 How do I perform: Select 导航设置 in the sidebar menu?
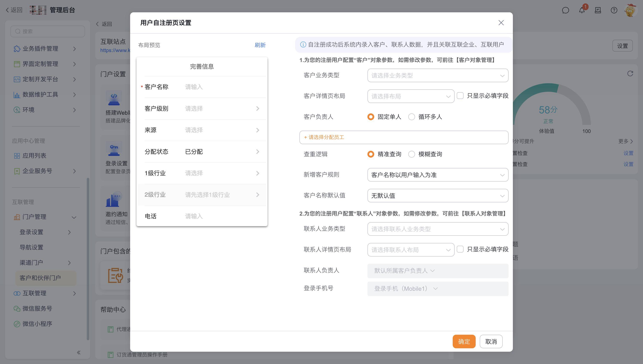tap(31, 247)
